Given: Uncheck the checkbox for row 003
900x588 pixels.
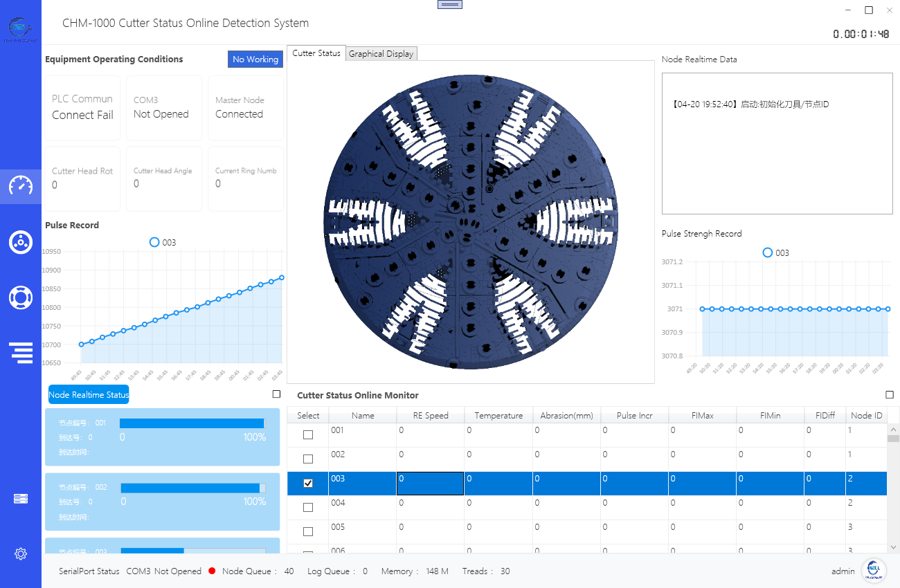Looking at the screenshot, I should (x=308, y=483).
